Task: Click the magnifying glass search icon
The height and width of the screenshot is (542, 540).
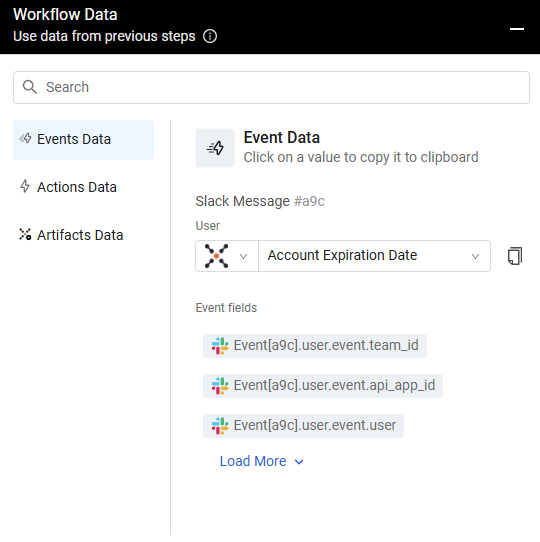Action: 30,87
